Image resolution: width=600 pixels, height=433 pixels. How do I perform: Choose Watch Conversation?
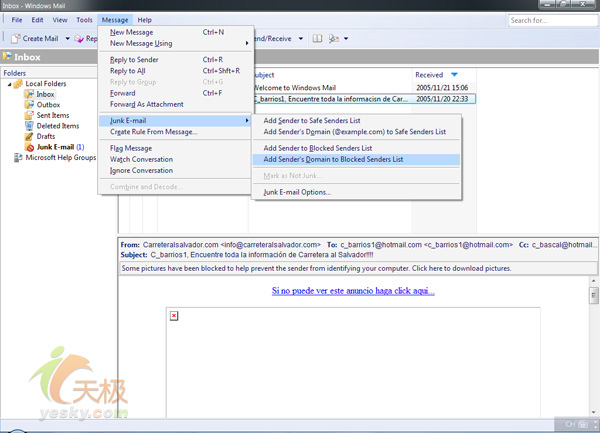coord(176,159)
